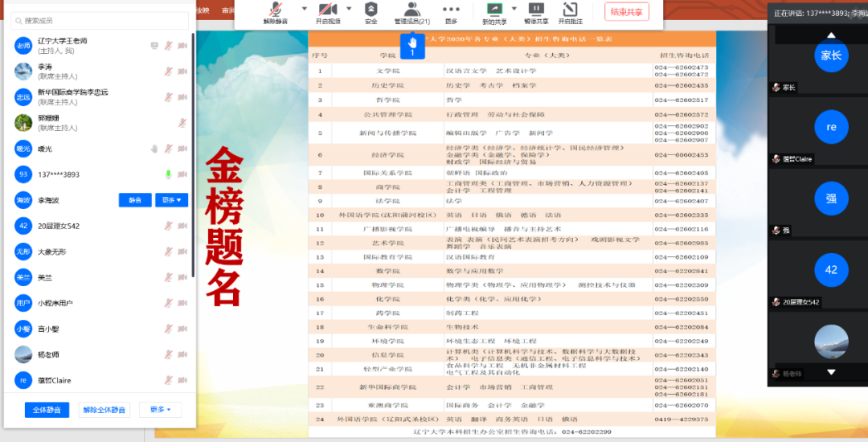The height and width of the screenshot is (442, 868).
Task: Toggle camera icon for 20届理女542
Action: (182, 226)
